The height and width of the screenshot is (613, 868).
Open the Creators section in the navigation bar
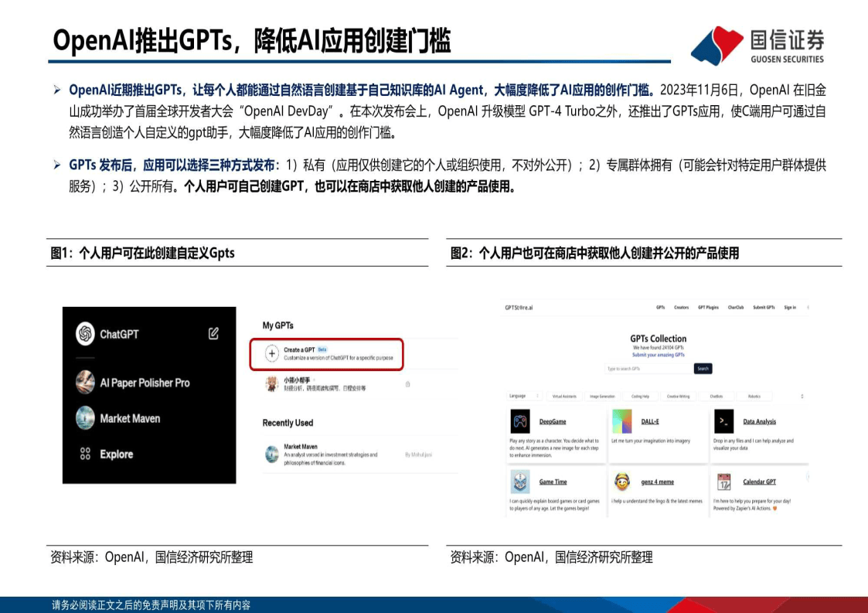tap(681, 308)
